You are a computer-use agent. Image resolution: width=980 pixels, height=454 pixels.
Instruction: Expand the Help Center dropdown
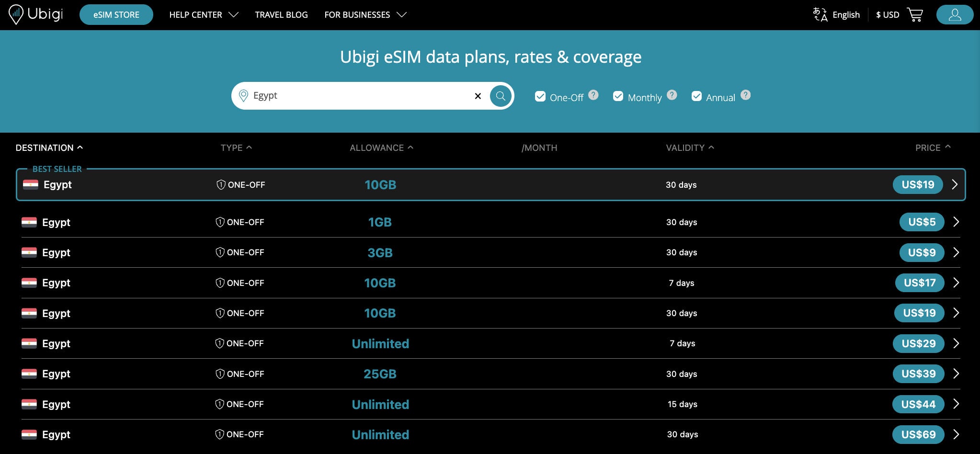pos(204,15)
